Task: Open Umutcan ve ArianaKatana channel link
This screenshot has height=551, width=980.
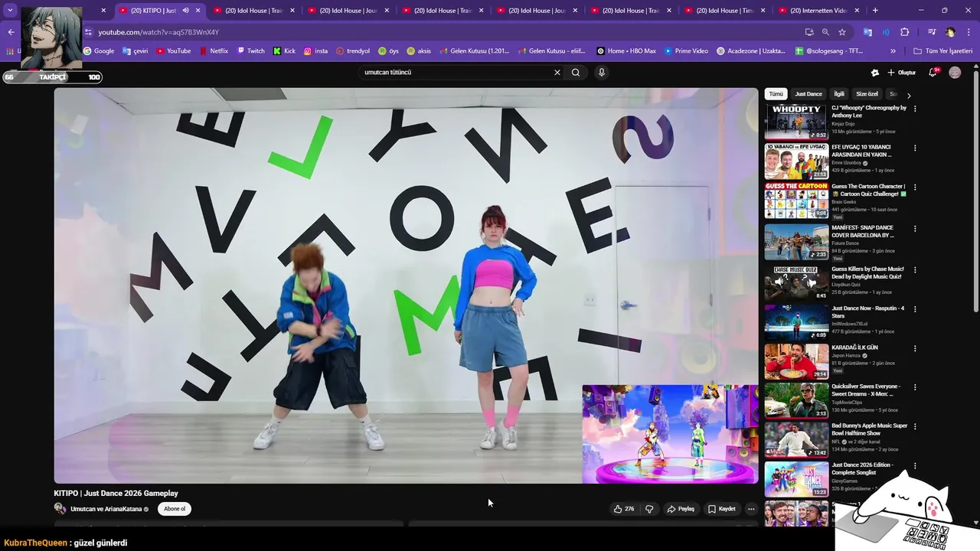Action: point(106,509)
